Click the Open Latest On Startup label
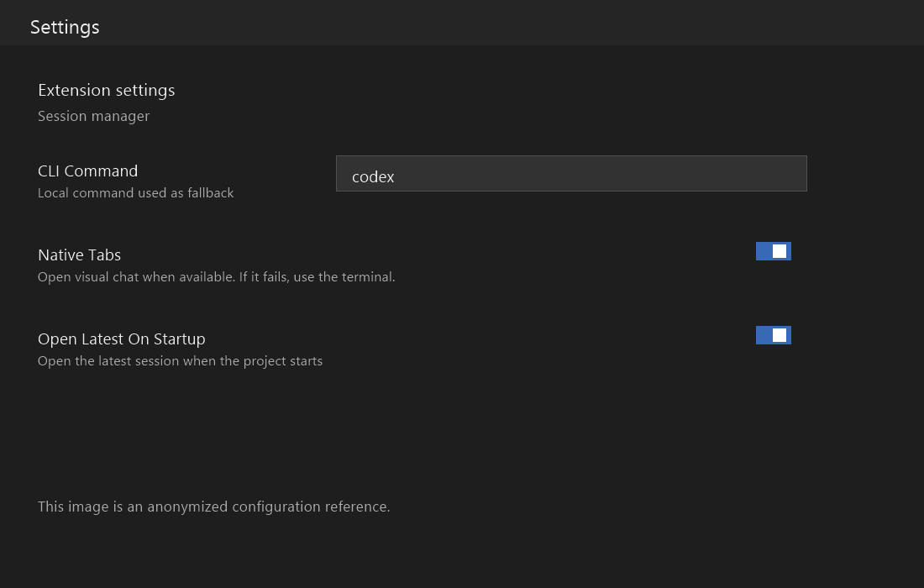Viewport: 924px width, 588px height. tap(122, 339)
